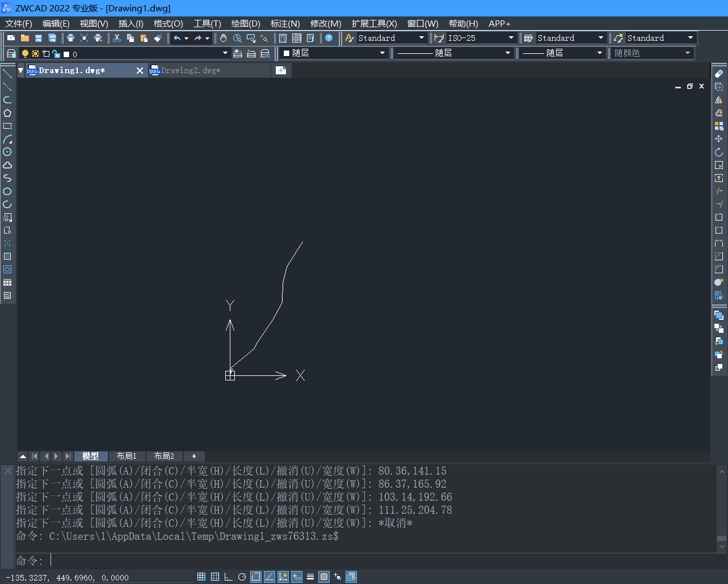Switch to the 布局2 layout tab
This screenshot has height=584, width=728.
pyautogui.click(x=164, y=456)
